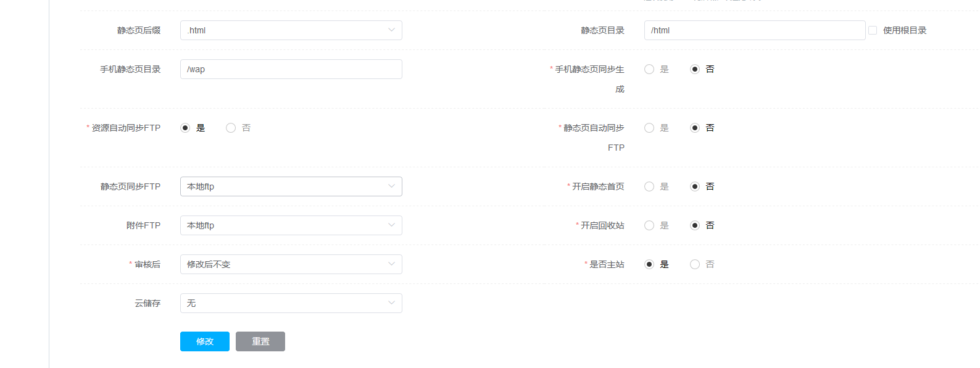Image resolution: width=980 pixels, height=368 pixels.
Task: Click the 静态页目录 input field
Action: pyautogui.click(x=754, y=30)
